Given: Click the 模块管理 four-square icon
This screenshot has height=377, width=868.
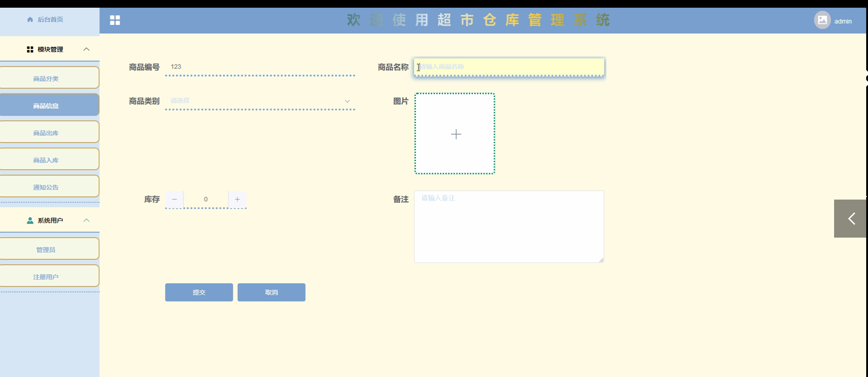Looking at the screenshot, I should tap(30, 49).
